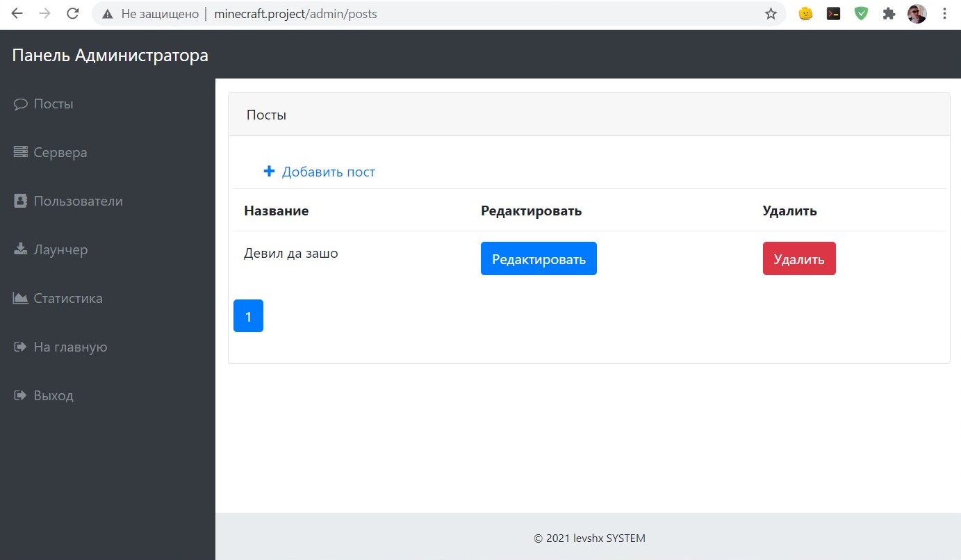Click the Название column header
The height and width of the screenshot is (560, 961).
(277, 211)
